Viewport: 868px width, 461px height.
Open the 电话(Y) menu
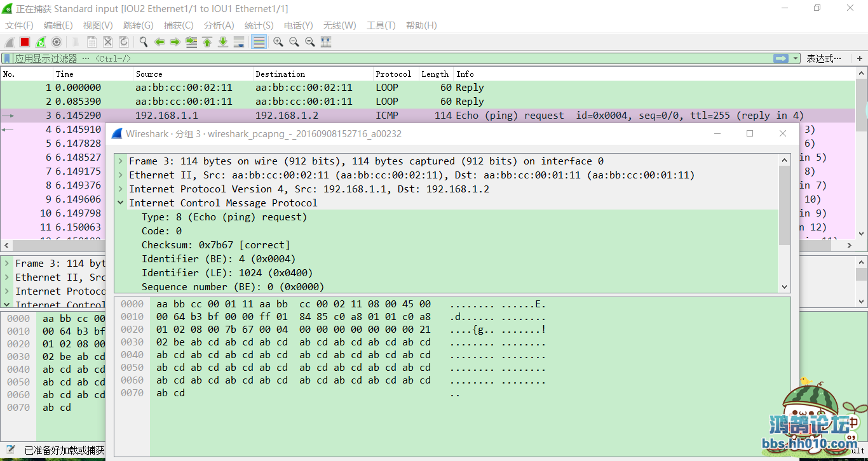(x=298, y=25)
